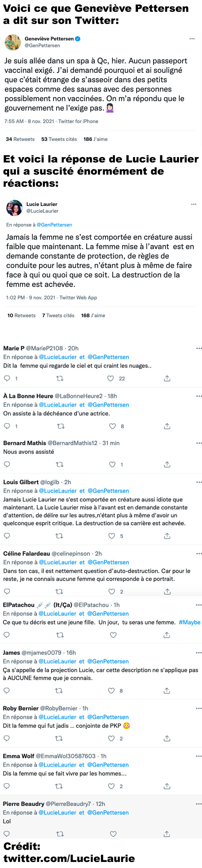
Task: Open more options on Geneviève Pettersen's tweet
Action: (x=192, y=39)
